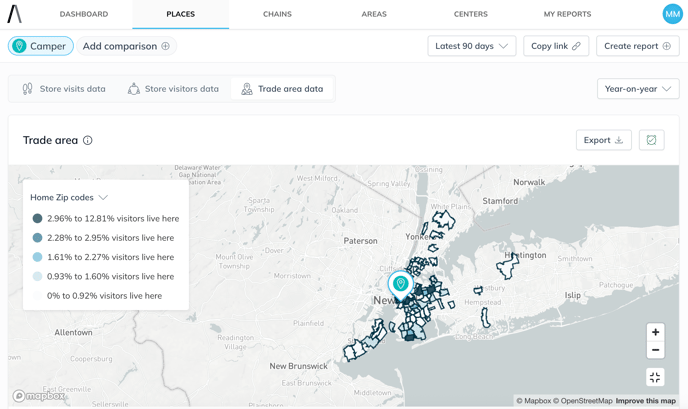Open the Latest 90 days dropdown
This screenshot has width=688, height=409.
(472, 46)
